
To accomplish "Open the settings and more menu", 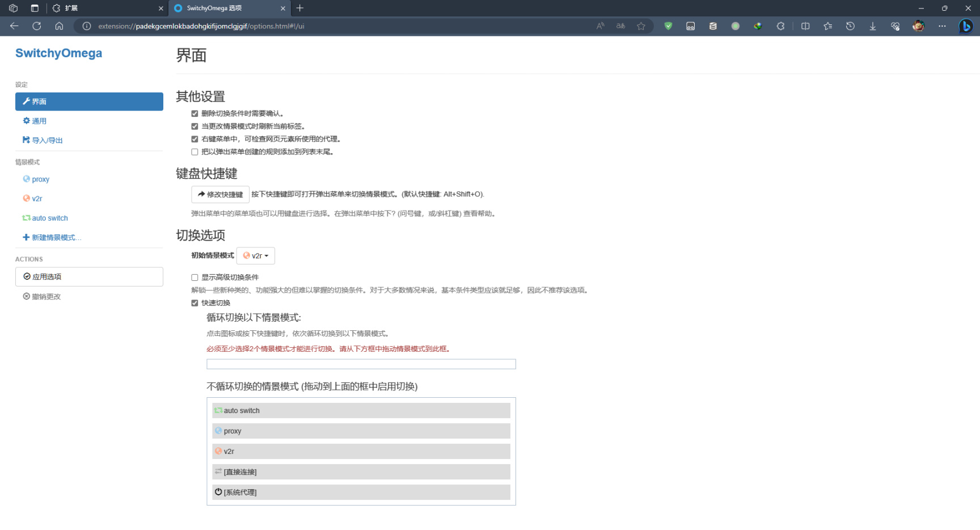I will (x=943, y=26).
